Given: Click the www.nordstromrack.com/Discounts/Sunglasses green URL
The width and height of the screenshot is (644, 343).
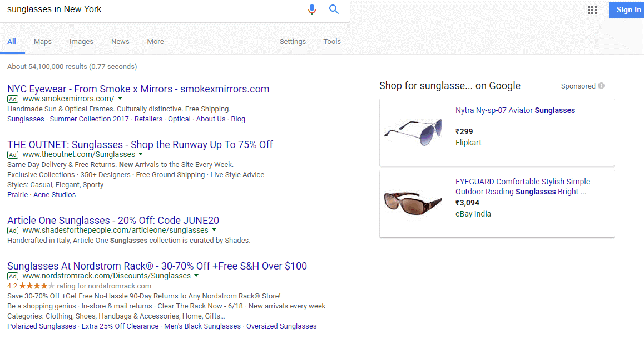Looking at the screenshot, I should 106,276.
